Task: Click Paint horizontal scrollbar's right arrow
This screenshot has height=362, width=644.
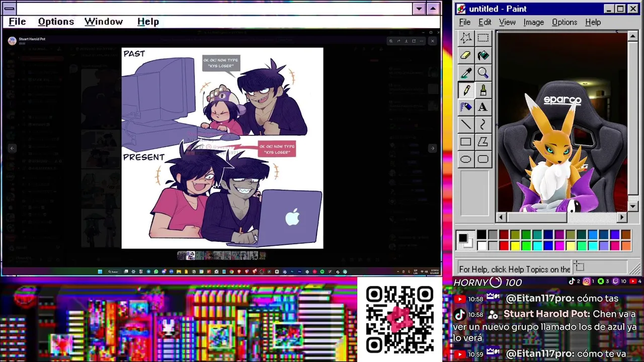Action: click(x=622, y=217)
